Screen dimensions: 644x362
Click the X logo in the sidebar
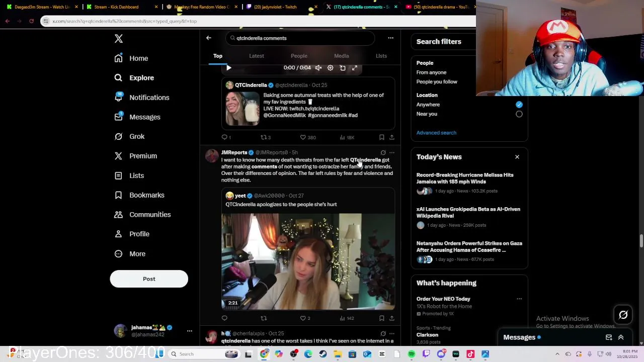tap(119, 39)
